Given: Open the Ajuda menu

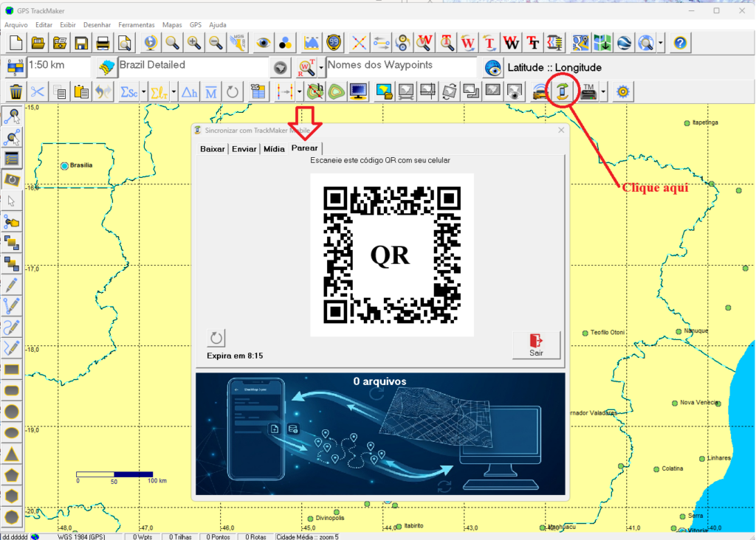Looking at the screenshot, I should (218, 24).
